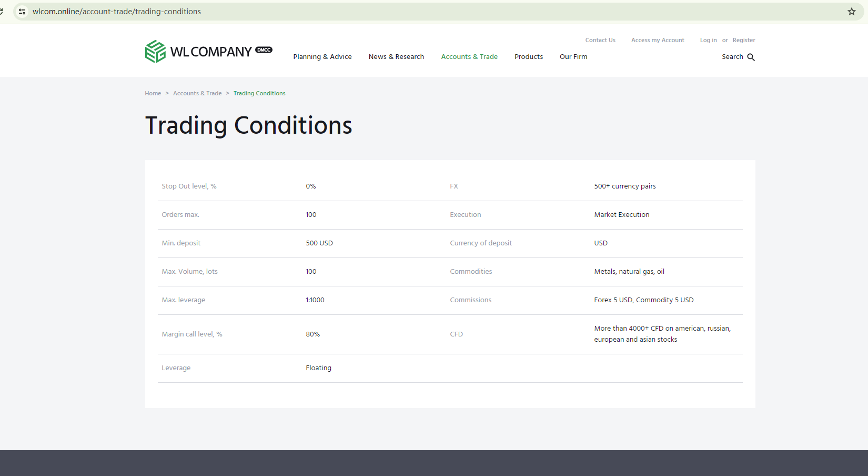
Task: Click the WL Company logo
Action: coord(208,52)
